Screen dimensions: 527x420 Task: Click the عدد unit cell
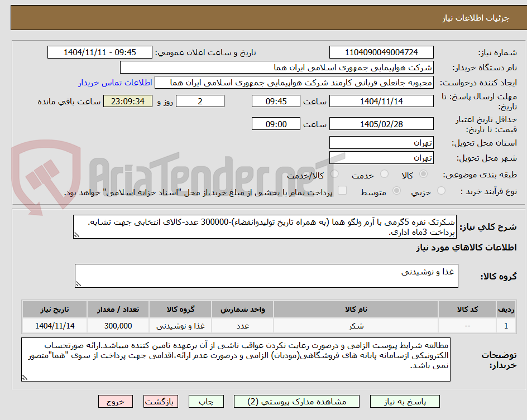[243, 326]
